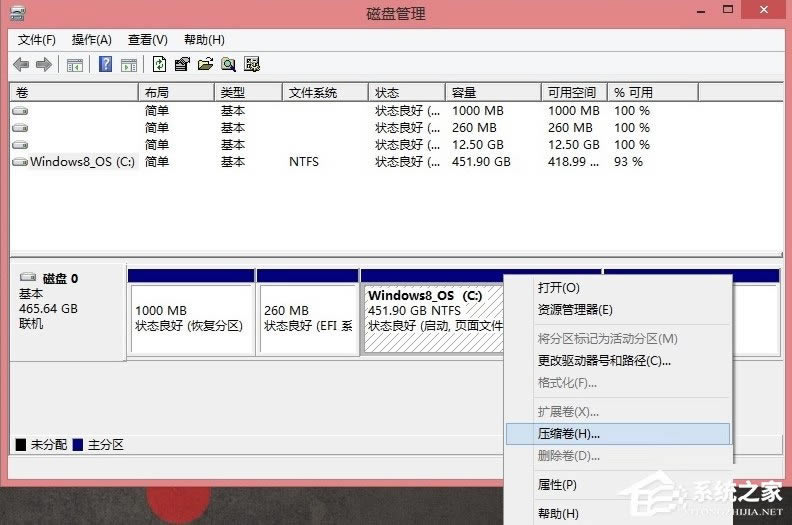Select the 1000 MB recovery partition block

click(191, 318)
